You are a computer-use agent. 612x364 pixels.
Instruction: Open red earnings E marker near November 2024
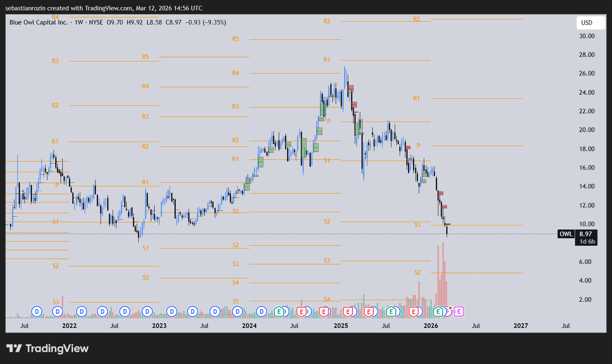point(324,311)
